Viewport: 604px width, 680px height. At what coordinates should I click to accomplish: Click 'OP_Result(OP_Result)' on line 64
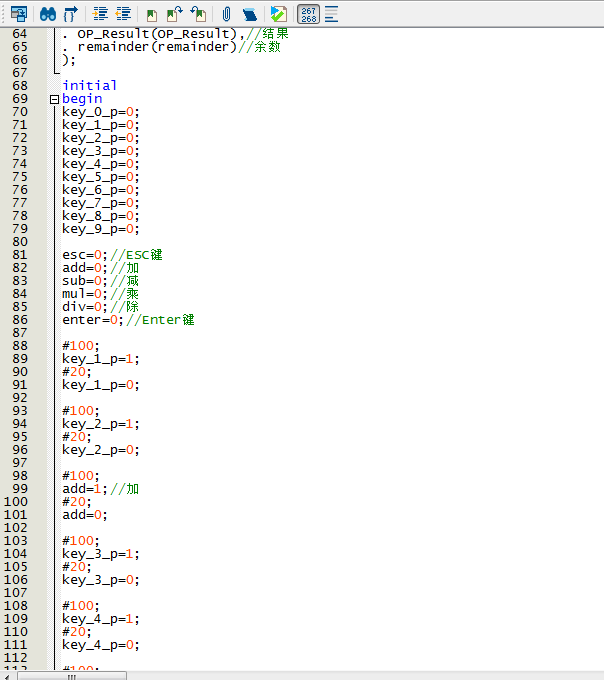(x=157, y=33)
